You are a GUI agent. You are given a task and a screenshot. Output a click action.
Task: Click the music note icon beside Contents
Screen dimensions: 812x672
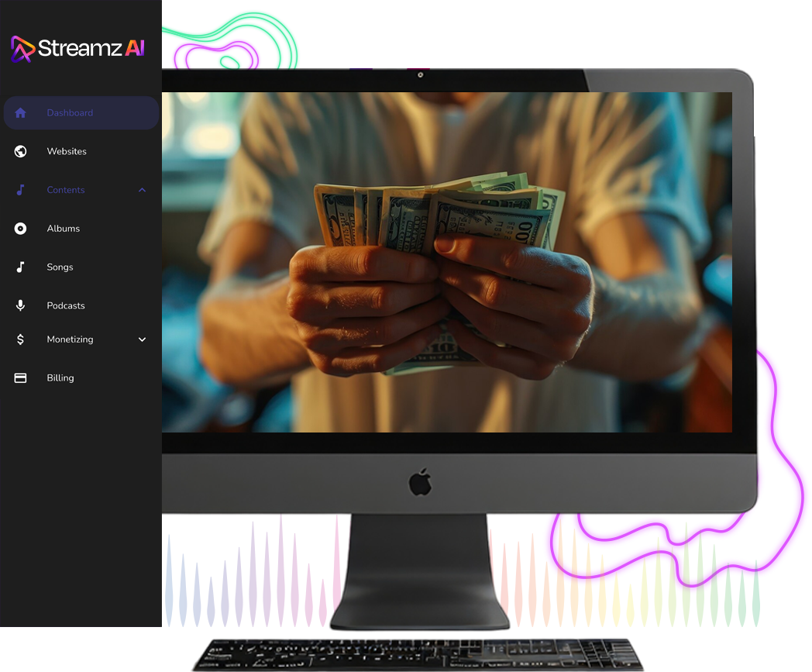pos(21,190)
